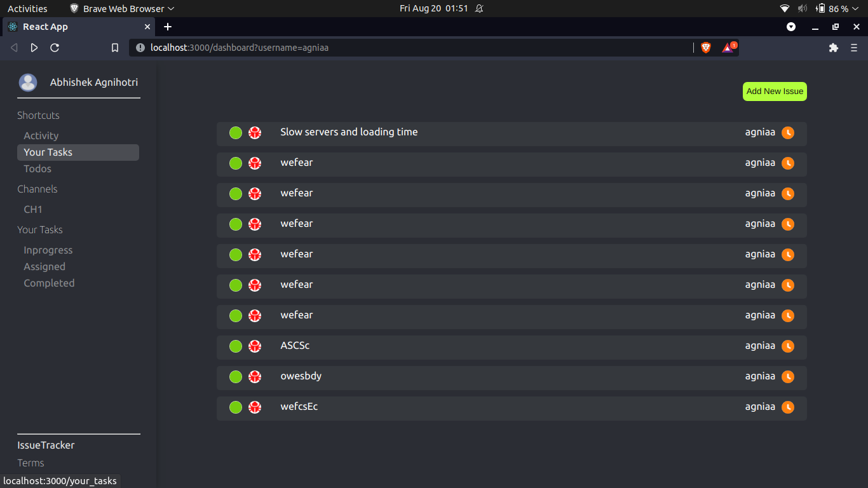868x488 pixels.
Task: Open the Brave Shields icon in address bar
Action: (x=705, y=47)
